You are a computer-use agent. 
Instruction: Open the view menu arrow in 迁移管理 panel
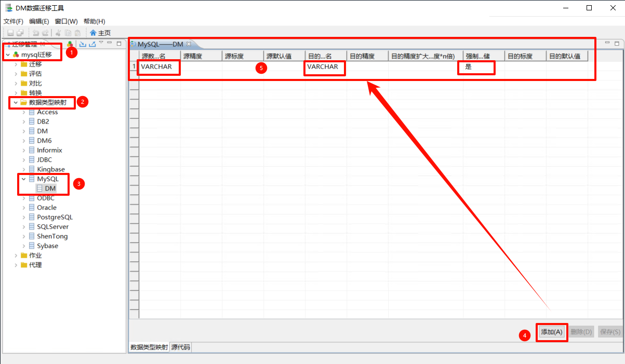click(x=101, y=43)
